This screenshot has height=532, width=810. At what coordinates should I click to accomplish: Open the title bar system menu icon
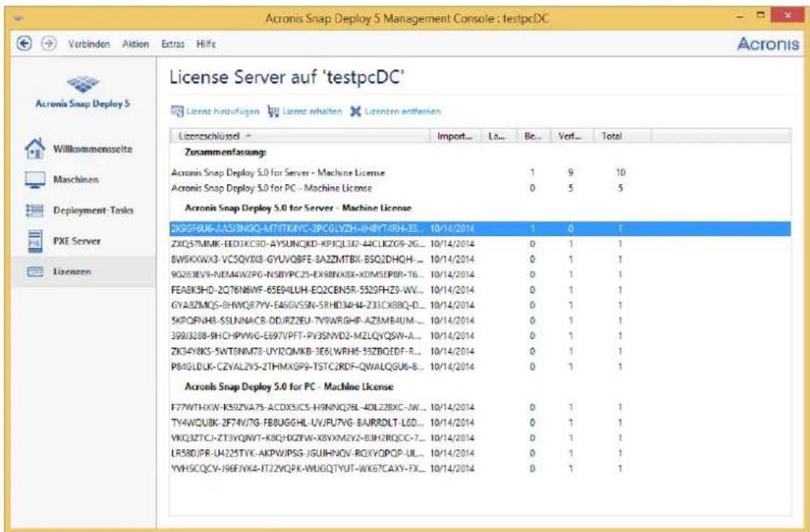19,19
